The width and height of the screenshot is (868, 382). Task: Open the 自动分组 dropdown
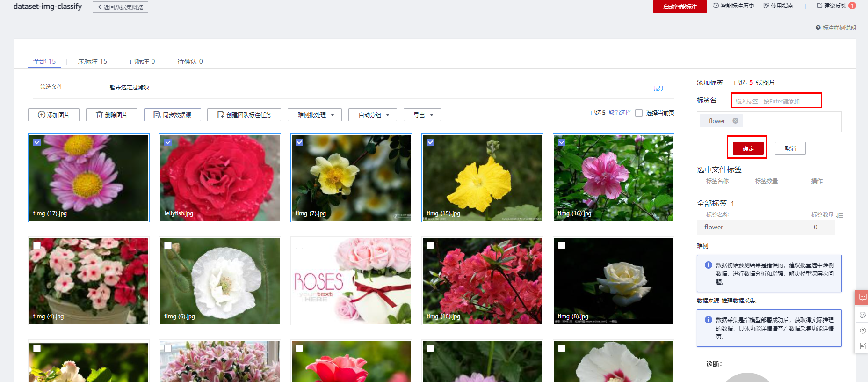373,115
